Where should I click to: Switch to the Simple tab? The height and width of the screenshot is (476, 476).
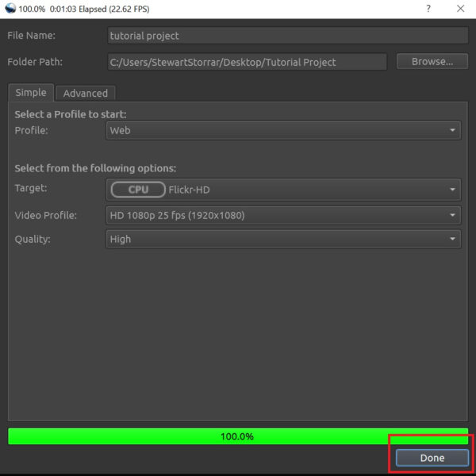pos(31,93)
